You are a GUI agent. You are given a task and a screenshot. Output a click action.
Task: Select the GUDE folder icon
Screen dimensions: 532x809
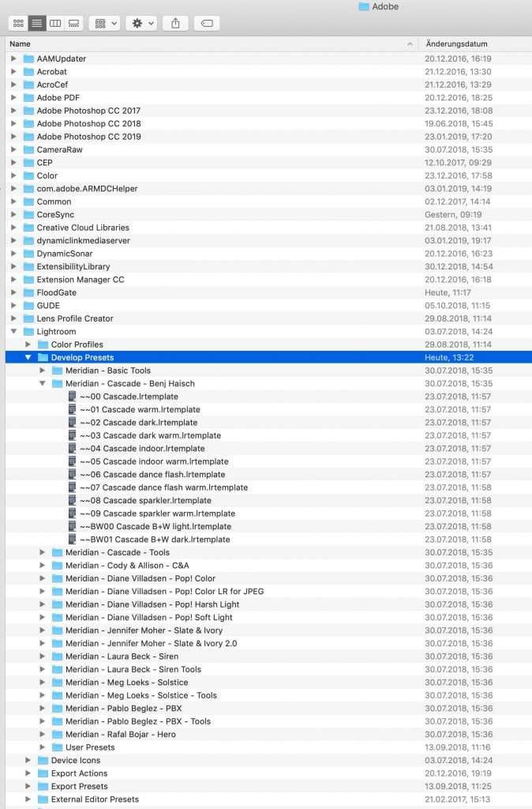coord(29,306)
